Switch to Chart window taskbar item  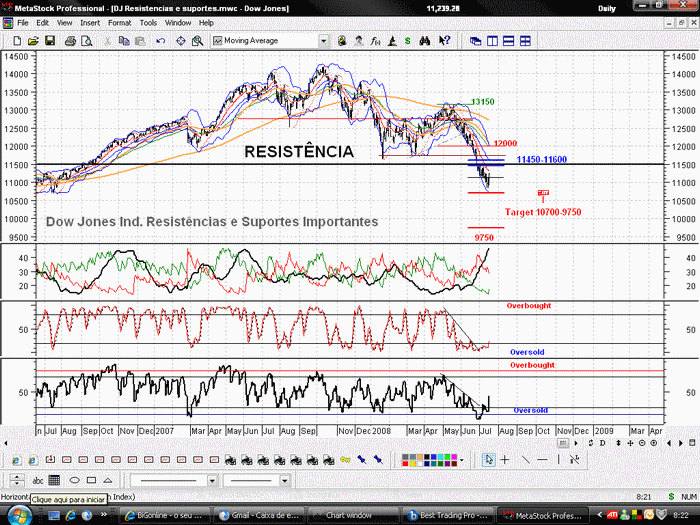click(x=353, y=515)
